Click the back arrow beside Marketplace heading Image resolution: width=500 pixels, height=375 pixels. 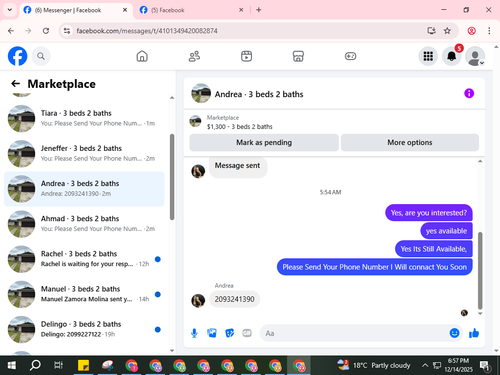click(x=16, y=83)
